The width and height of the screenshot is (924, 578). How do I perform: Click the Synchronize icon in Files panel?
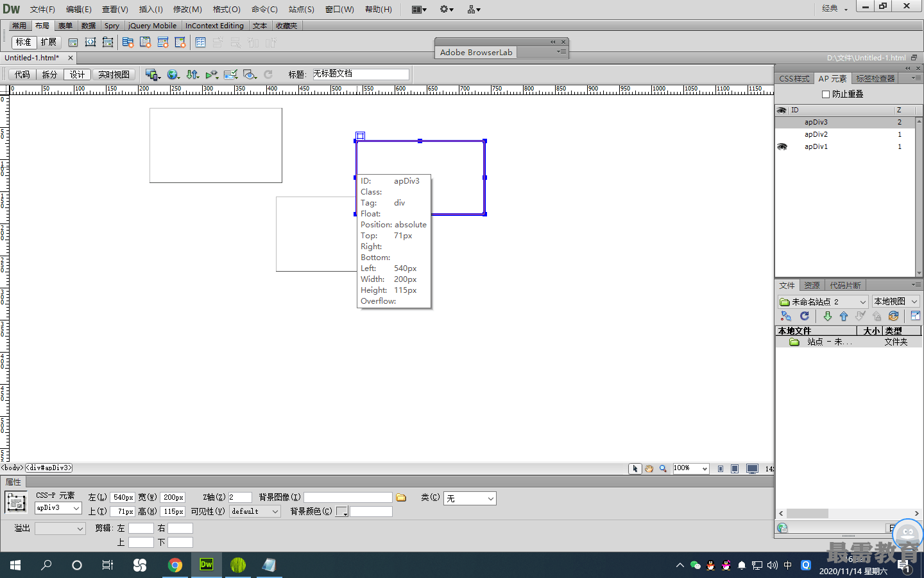(893, 316)
